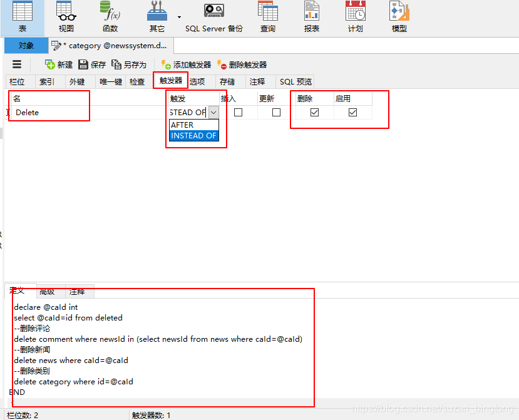Open the 表 (Table) toolbar icon
Viewport: 519px width, 420px height.
point(23,17)
